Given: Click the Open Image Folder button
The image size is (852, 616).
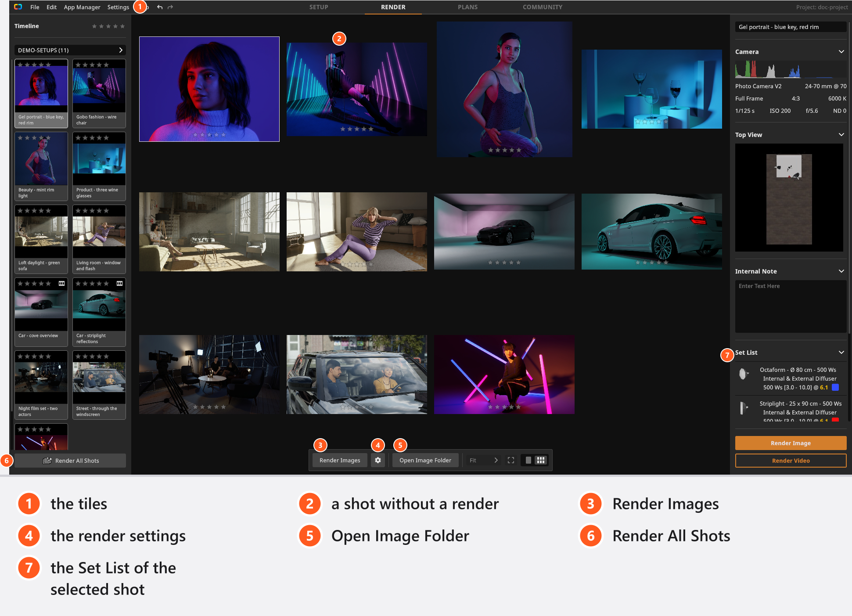Looking at the screenshot, I should tap(425, 460).
